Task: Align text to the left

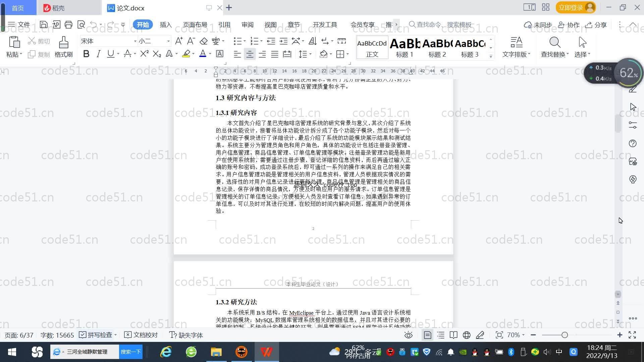Action: (x=237, y=54)
